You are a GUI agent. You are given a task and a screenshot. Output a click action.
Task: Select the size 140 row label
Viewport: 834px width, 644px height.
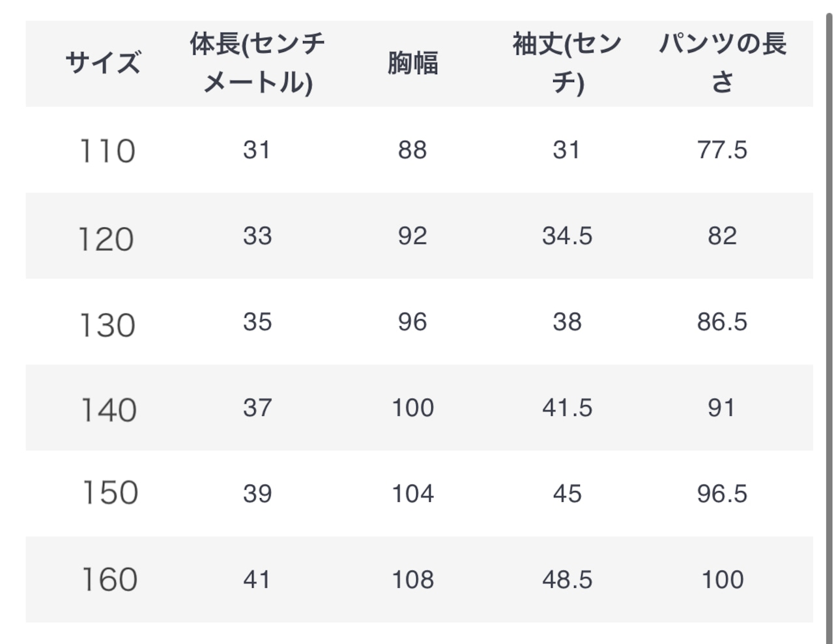[x=108, y=410]
